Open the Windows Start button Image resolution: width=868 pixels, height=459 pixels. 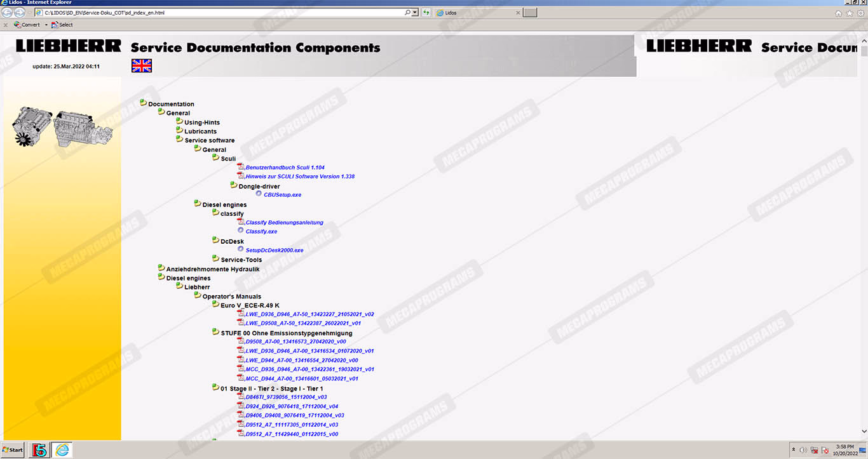click(x=13, y=450)
